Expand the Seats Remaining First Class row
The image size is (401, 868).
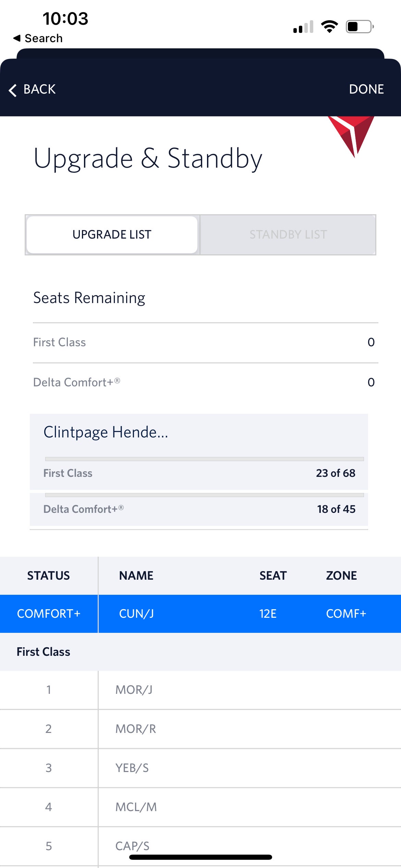[200, 342]
